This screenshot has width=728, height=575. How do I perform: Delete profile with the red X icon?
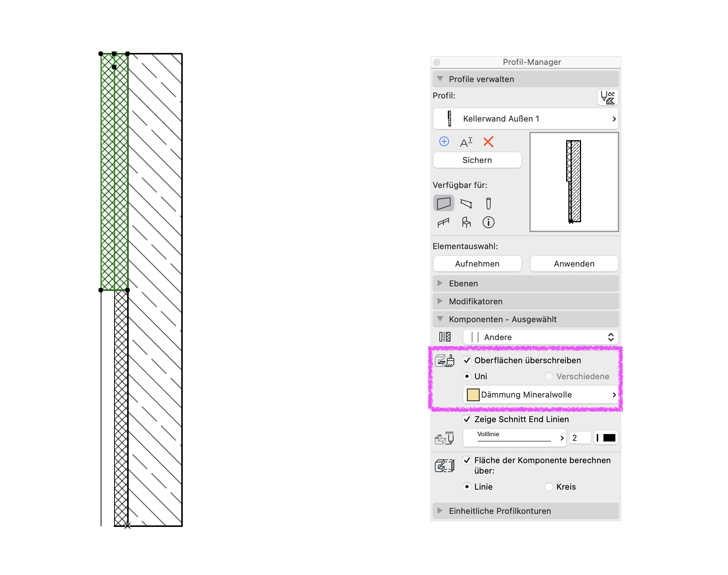(x=488, y=142)
